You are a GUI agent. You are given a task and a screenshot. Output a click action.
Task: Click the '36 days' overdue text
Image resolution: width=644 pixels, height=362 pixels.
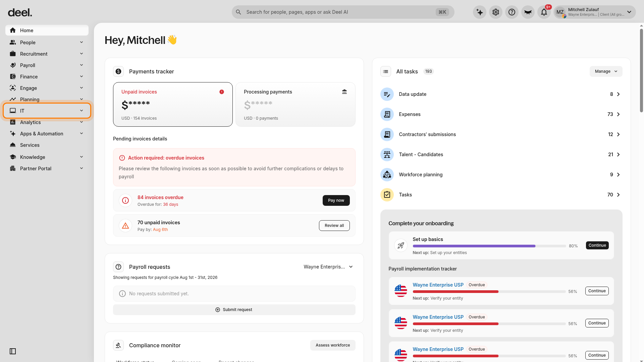tap(170, 204)
